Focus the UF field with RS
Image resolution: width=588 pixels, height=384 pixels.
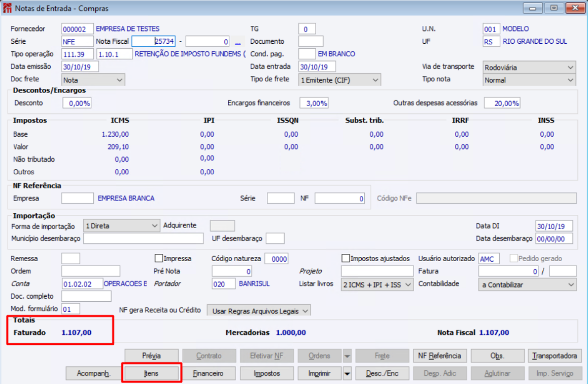[x=491, y=41]
